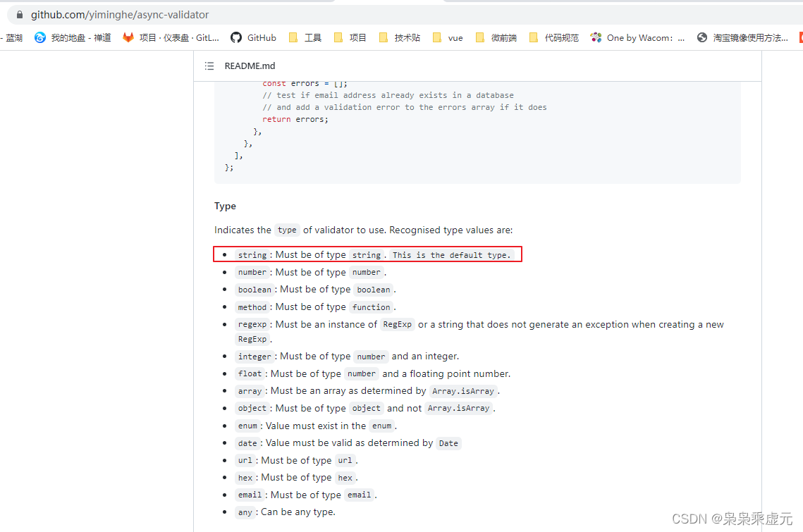Image resolution: width=803 pixels, height=532 pixels.
Task: Click the Type section heading
Action: coord(226,206)
